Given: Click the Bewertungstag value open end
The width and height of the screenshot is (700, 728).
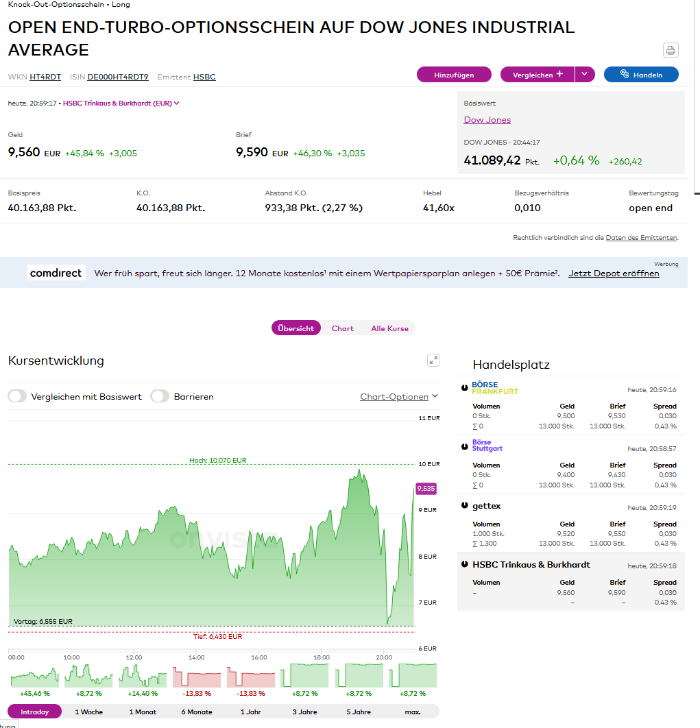Looking at the screenshot, I should [651, 208].
